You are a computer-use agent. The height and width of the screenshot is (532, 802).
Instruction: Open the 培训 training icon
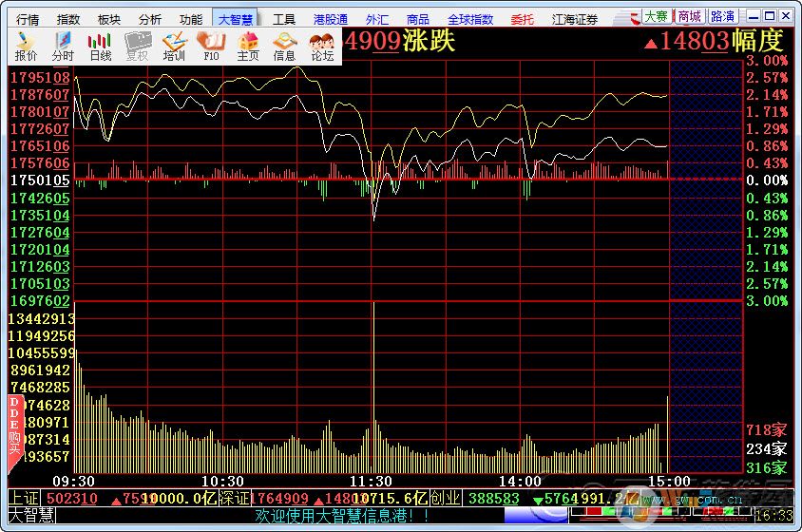coord(174,46)
